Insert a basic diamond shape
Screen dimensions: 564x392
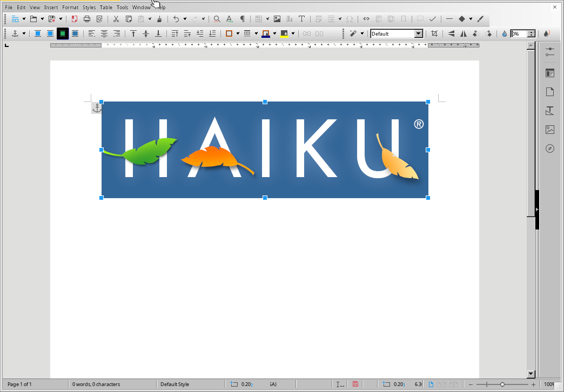[462, 19]
